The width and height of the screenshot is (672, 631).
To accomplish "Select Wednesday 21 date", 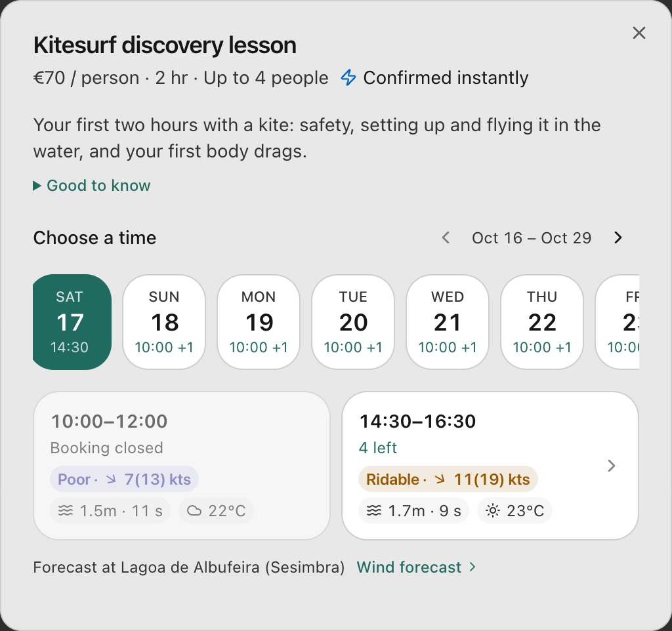I will [x=448, y=322].
